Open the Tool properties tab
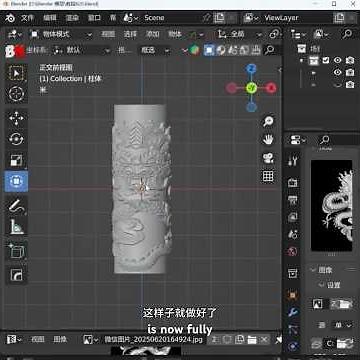The width and height of the screenshot is (360, 360). click(x=293, y=162)
